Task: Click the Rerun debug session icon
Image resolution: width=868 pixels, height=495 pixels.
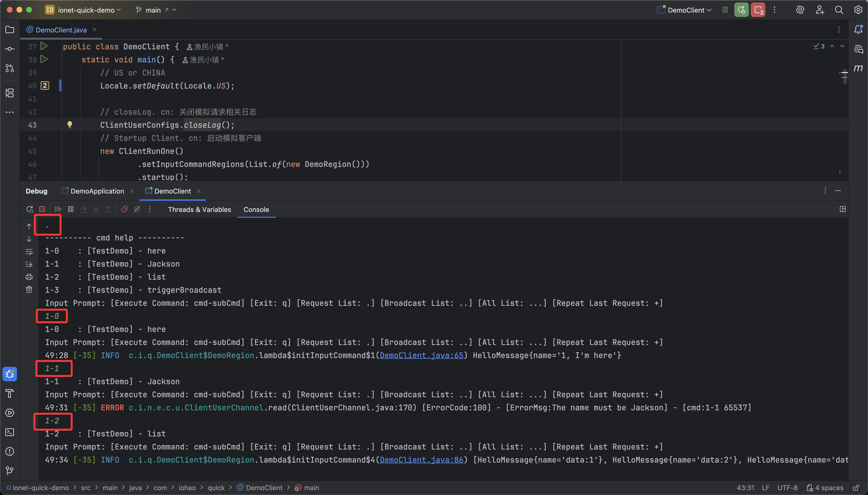Action: [30, 209]
